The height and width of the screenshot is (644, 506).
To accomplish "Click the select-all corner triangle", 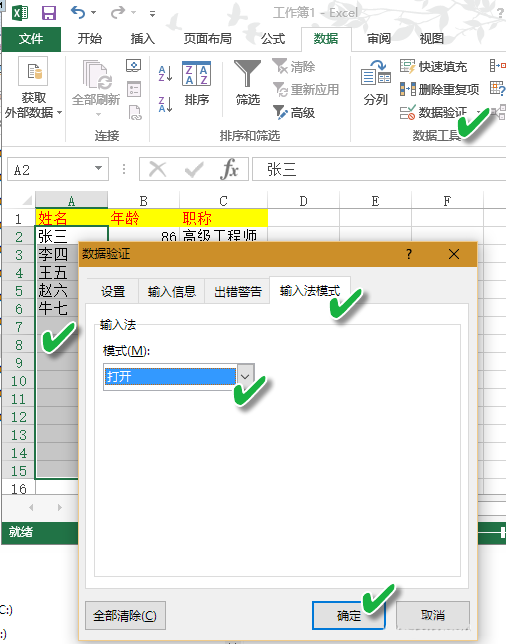I will pos(26,200).
